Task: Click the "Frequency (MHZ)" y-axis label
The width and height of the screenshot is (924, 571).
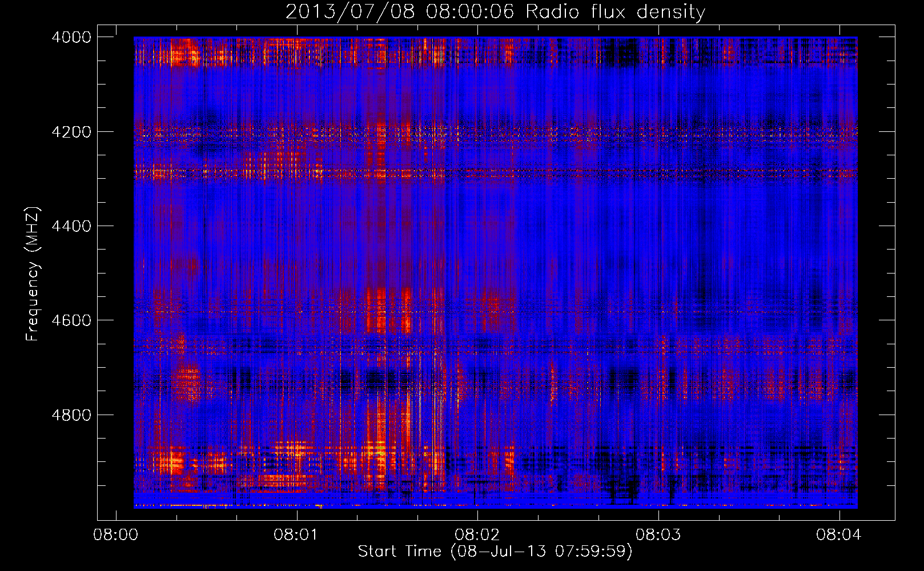Action: point(33,274)
